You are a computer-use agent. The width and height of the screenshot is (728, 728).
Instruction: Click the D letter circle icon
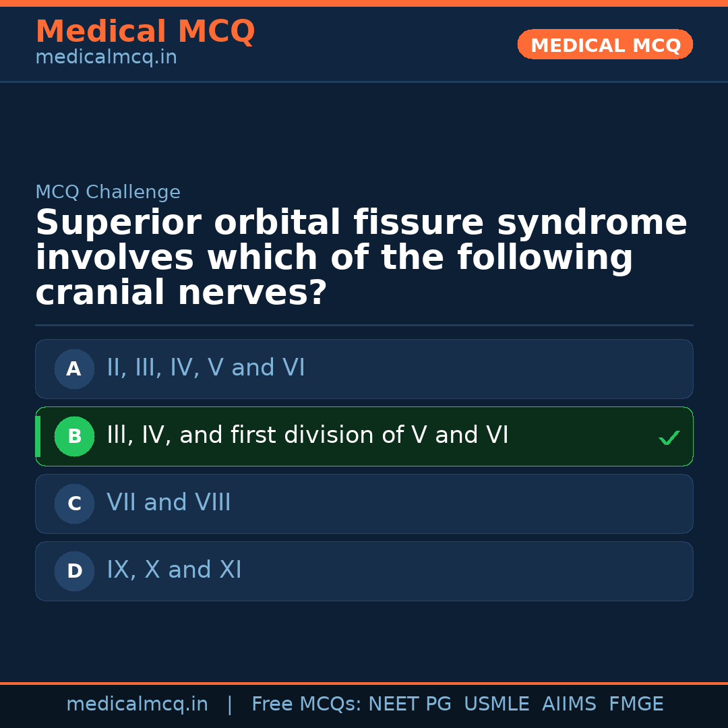click(74, 571)
